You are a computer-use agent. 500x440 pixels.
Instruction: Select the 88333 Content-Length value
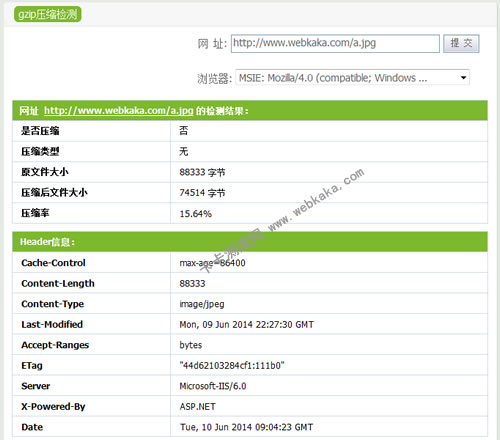point(192,284)
